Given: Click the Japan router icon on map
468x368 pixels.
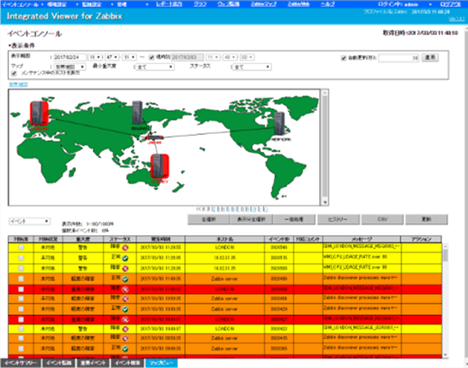Looking at the screenshot, I should (x=154, y=137).
